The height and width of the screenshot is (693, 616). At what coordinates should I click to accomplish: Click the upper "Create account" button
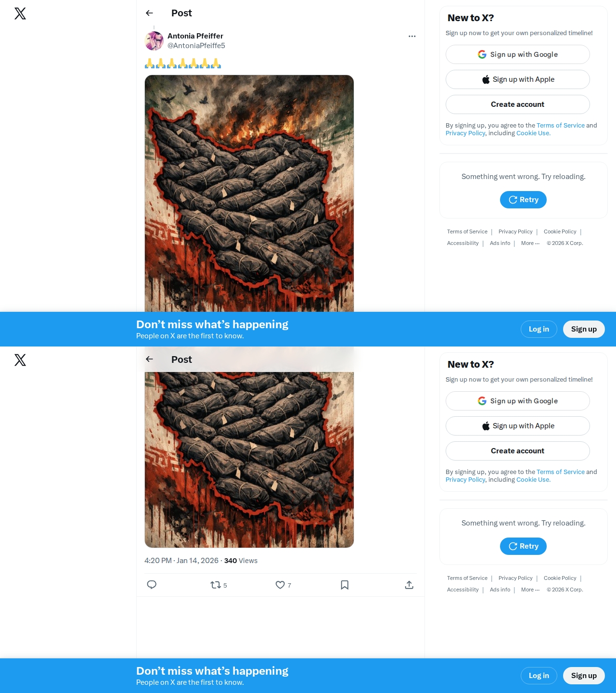coord(518,104)
